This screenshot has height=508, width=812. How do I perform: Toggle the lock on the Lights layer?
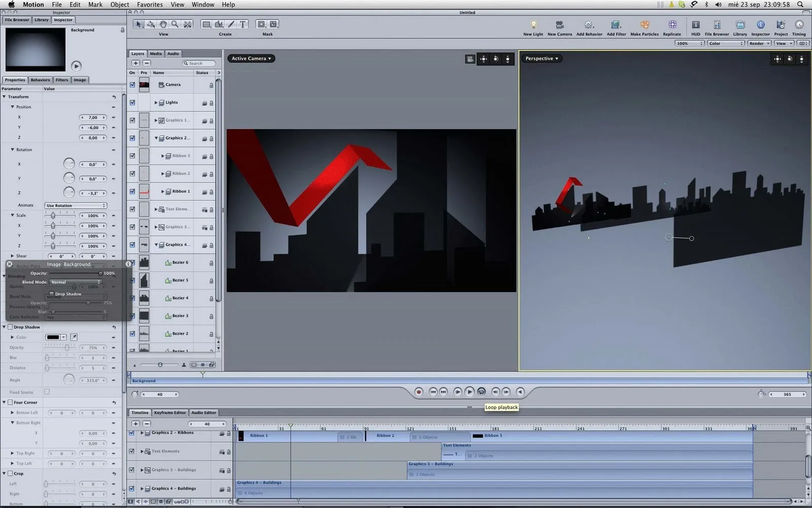(212, 103)
